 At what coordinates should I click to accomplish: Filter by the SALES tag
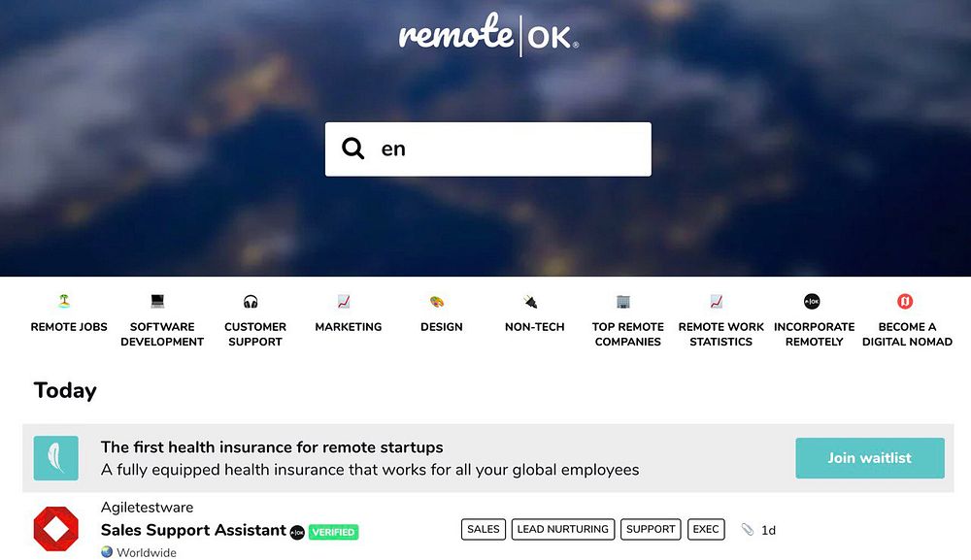tap(484, 529)
